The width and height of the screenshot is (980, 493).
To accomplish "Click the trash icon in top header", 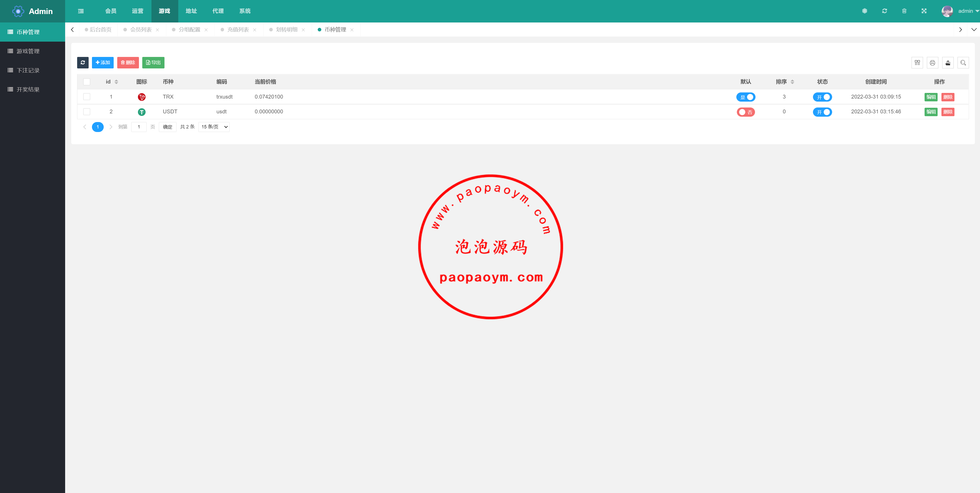I will coord(904,11).
